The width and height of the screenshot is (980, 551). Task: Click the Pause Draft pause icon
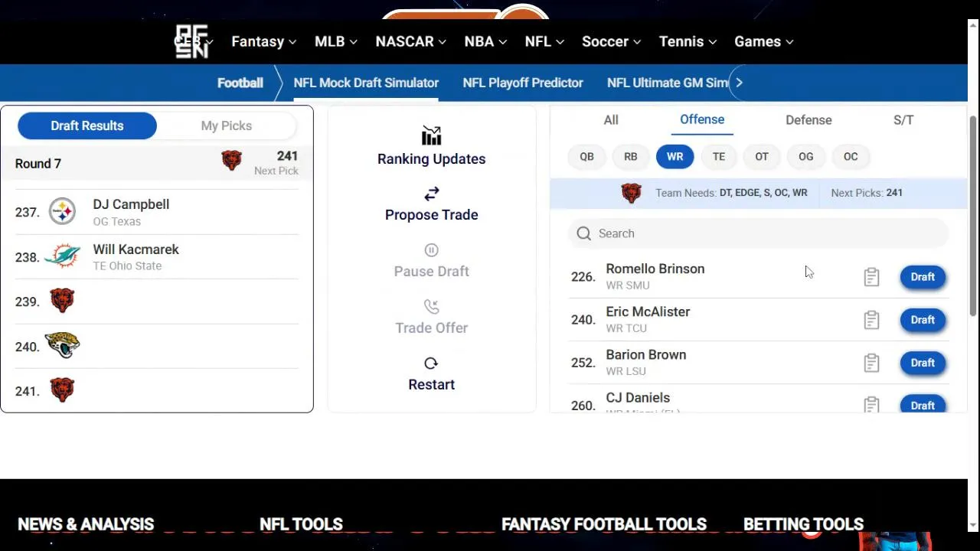point(431,250)
